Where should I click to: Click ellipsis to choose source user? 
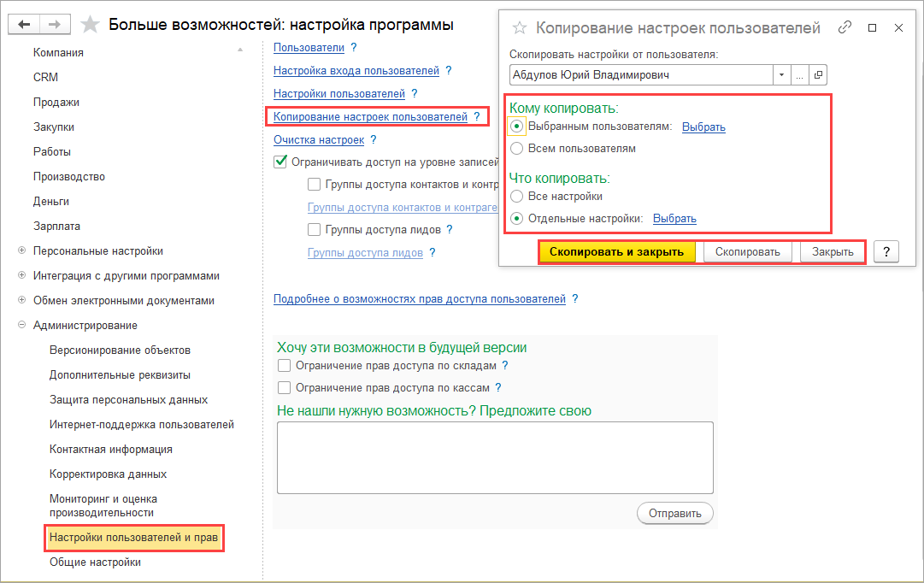click(800, 75)
